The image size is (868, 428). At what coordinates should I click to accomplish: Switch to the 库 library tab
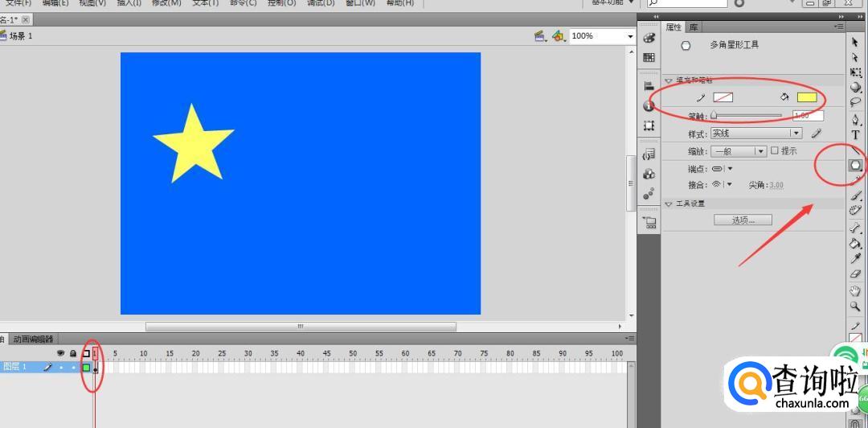coord(694,27)
